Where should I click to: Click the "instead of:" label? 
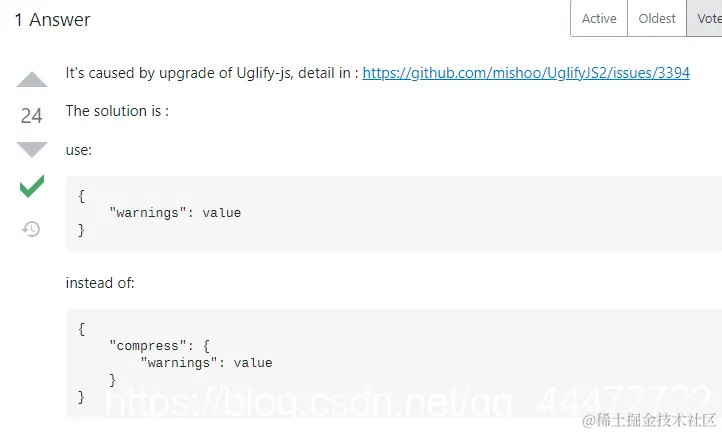[100, 283]
